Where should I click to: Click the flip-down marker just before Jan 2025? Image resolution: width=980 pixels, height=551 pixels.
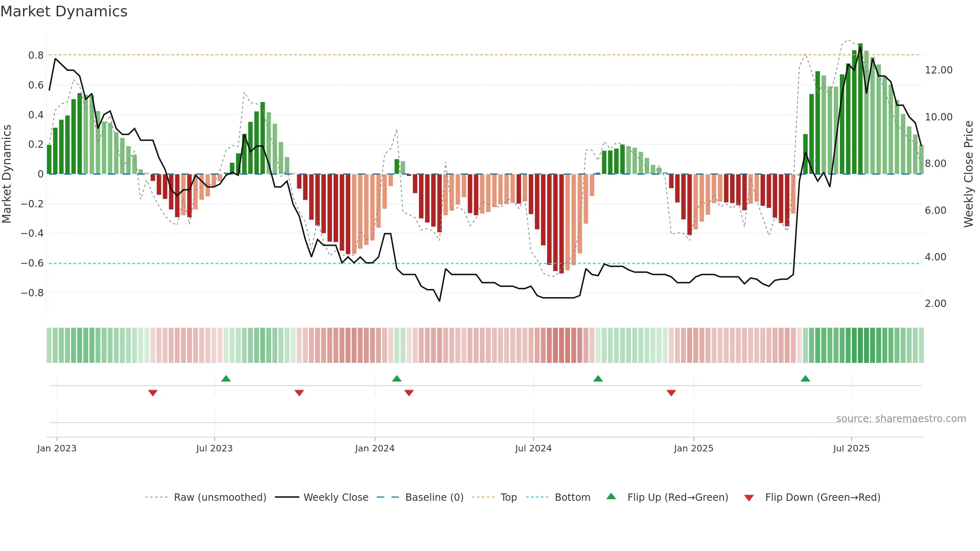point(671,393)
